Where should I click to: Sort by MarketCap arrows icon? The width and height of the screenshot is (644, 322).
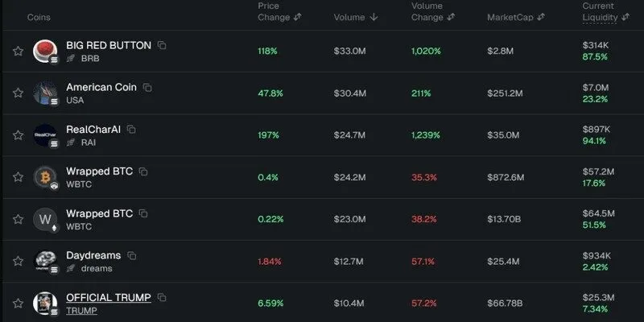click(x=541, y=17)
